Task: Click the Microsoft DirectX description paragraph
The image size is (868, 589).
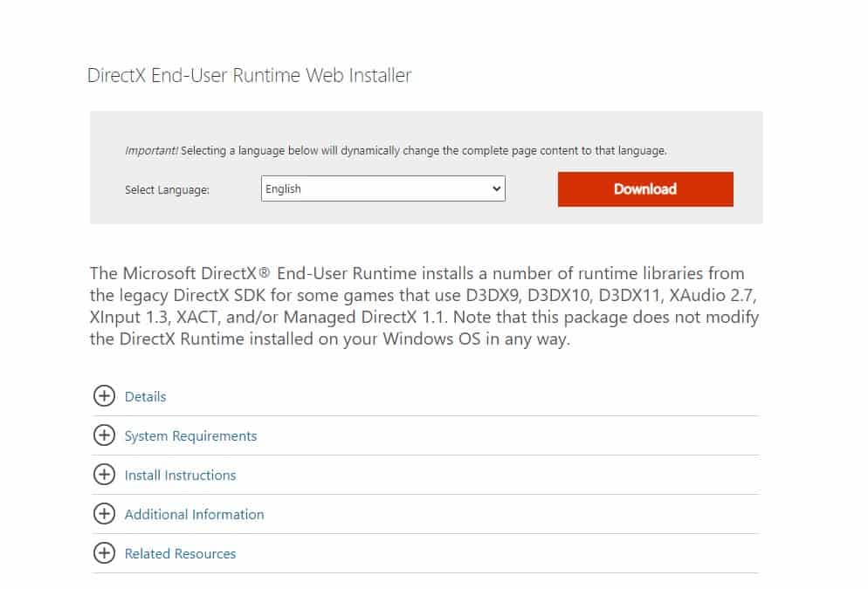Action: coord(424,305)
